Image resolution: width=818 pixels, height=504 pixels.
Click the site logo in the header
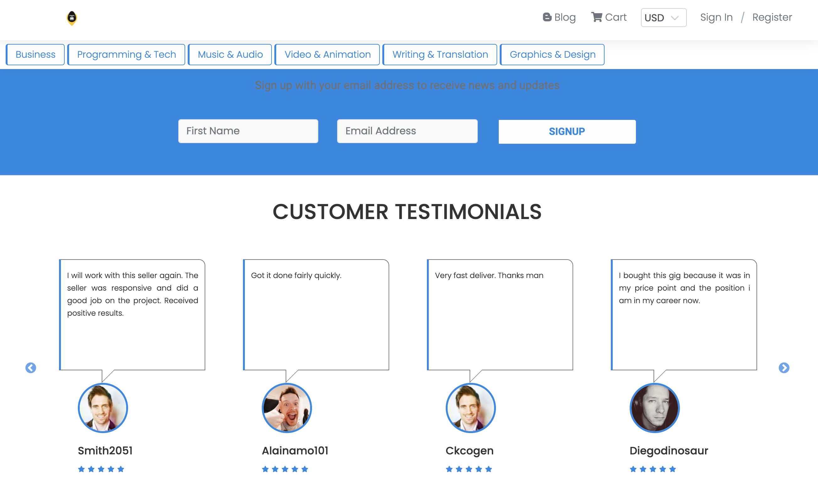click(x=71, y=18)
